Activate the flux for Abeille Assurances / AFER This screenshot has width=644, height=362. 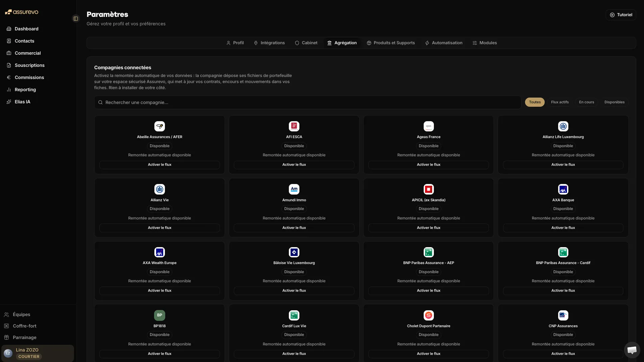pos(159,165)
